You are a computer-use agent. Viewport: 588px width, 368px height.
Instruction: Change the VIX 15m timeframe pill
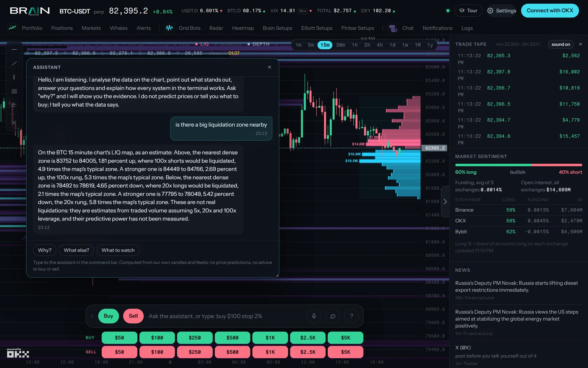(302, 11)
